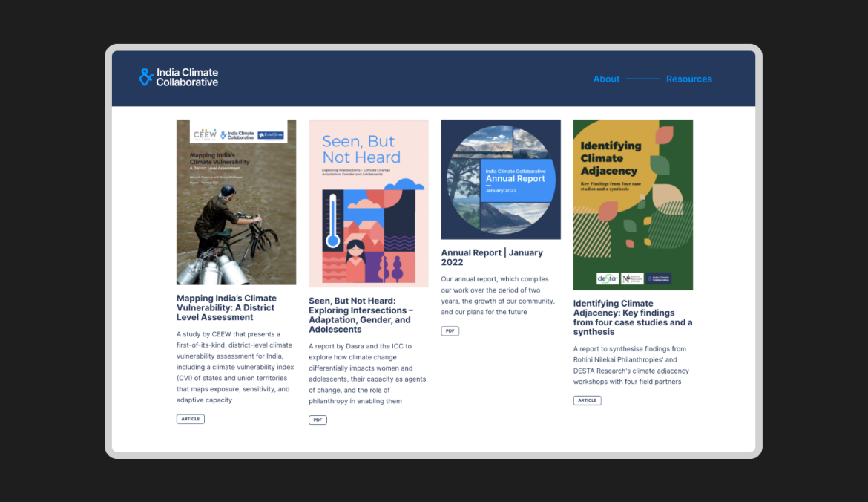Open the Identifying Climate Adjacency cover image
The image size is (868, 502).
coord(634,204)
